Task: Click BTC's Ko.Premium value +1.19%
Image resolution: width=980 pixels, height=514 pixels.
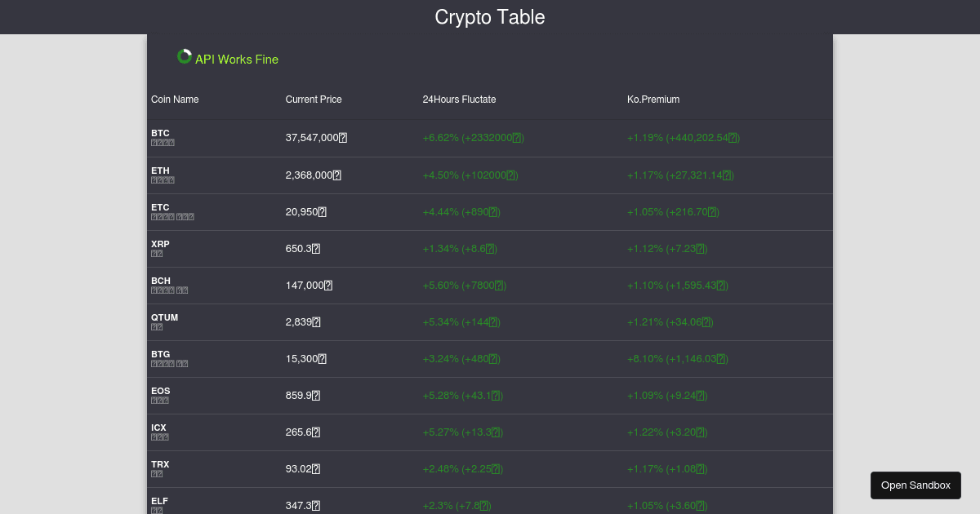Action: click(683, 138)
